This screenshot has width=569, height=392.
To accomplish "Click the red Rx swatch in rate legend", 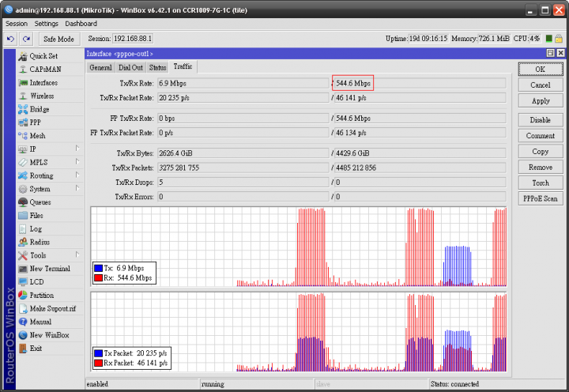I will (x=98, y=278).
